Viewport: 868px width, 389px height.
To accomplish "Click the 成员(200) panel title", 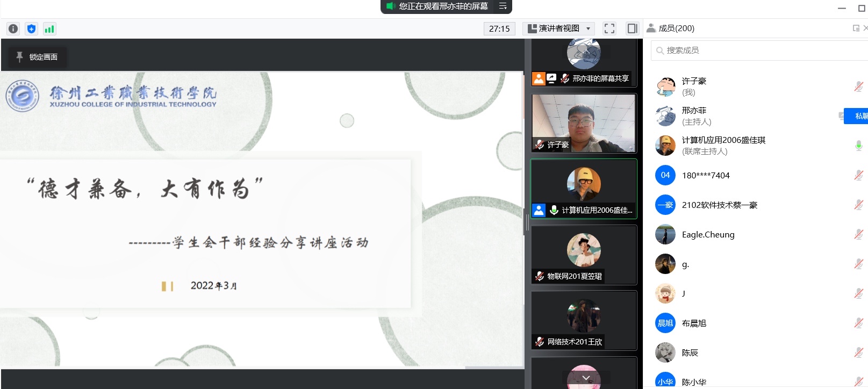I will point(676,28).
